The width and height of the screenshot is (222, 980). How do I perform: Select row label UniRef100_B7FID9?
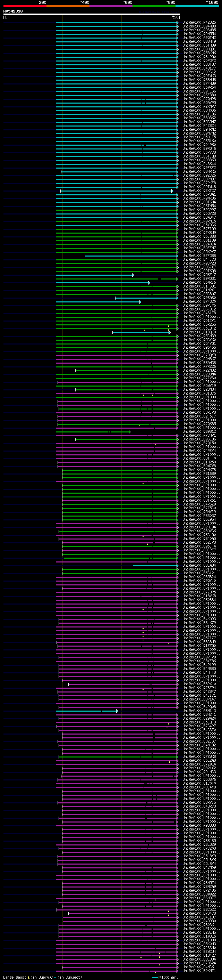tap(199, 229)
